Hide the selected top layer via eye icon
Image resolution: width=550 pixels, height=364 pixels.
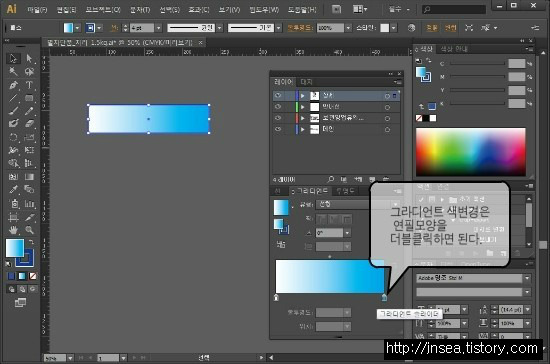[278, 95]
